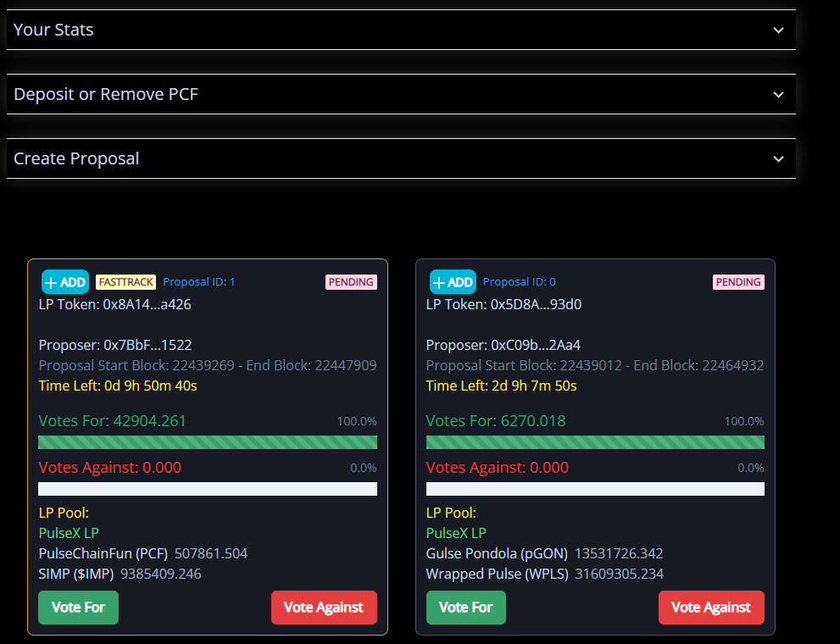Click the ADD button on Proposal ID 0

click(453, 282)
